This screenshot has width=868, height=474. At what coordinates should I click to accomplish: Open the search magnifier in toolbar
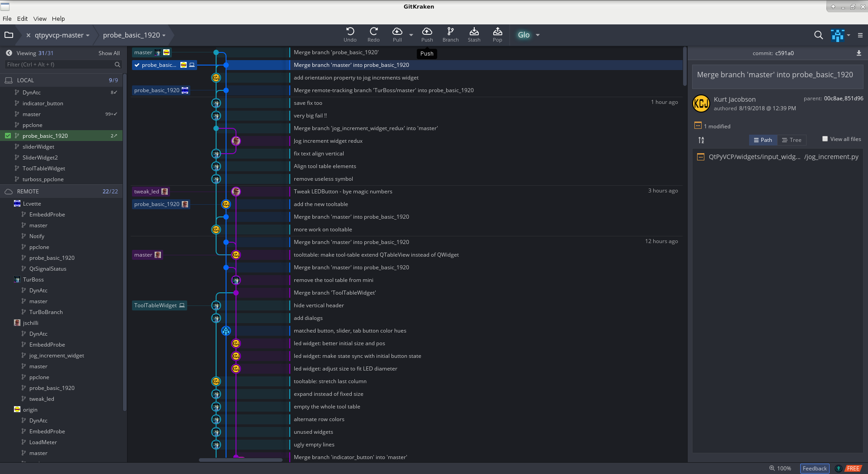(x=818, y=35)
